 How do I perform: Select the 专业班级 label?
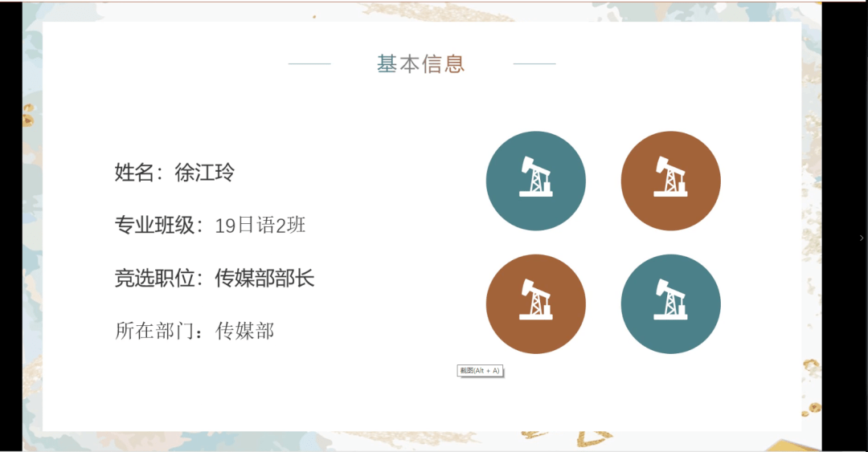tap(154, 225)
